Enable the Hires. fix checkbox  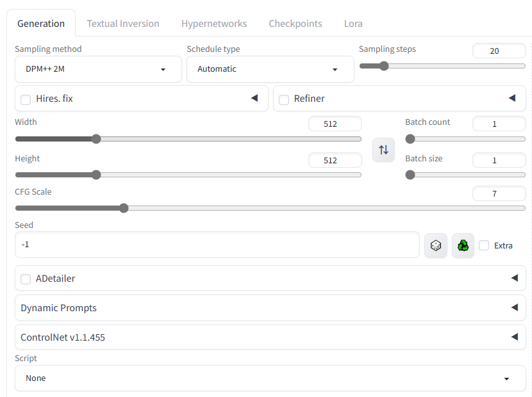(x=26, y=100)
